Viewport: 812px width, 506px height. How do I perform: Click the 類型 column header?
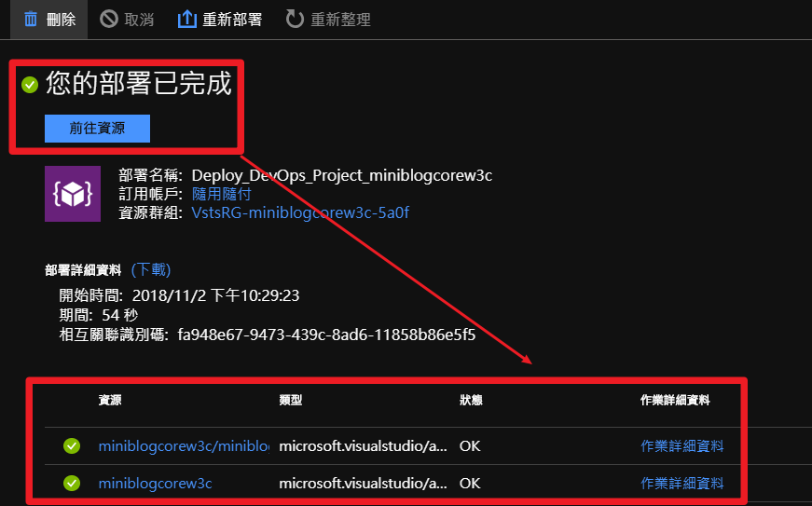point(291,400)
